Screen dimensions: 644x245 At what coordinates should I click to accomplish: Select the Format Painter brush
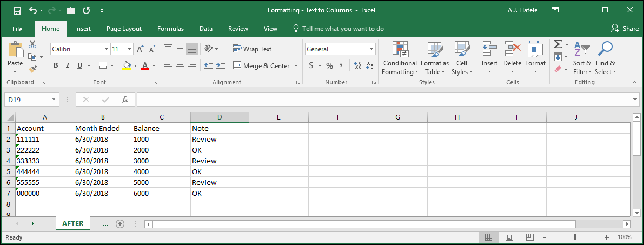(32, 68)
